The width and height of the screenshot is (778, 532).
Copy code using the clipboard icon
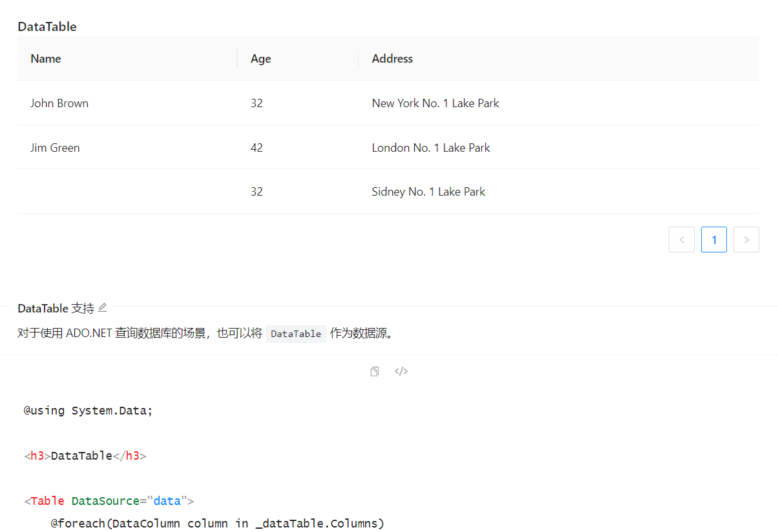tap(375, 371)
